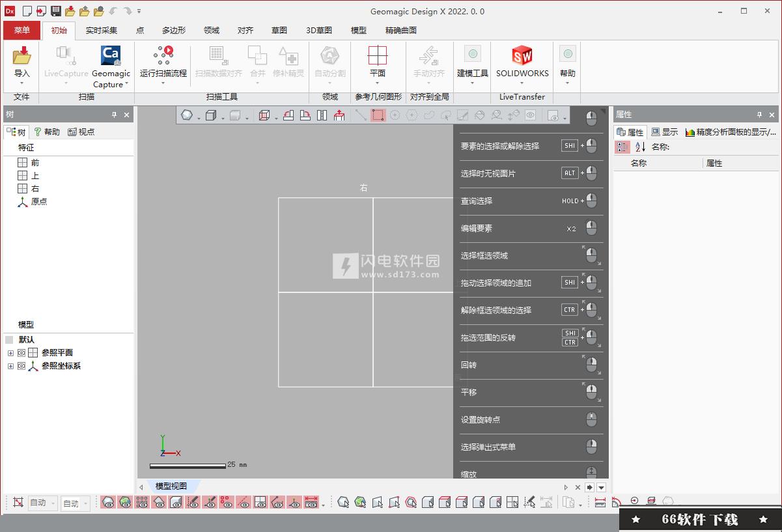The width and height of the screenshot is (782, 532).
Task: Click the view tab scroll left arrow
Action: point(141,487)
